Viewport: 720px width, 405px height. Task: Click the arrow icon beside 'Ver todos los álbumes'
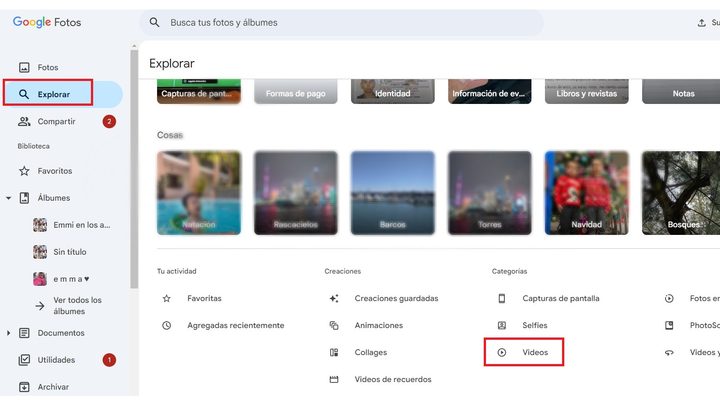click(x=40, y=306)
